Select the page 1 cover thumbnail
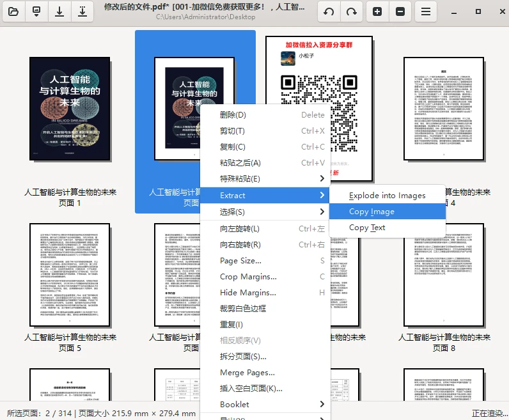This screenshot has width=509, height=420. (70, 109)
